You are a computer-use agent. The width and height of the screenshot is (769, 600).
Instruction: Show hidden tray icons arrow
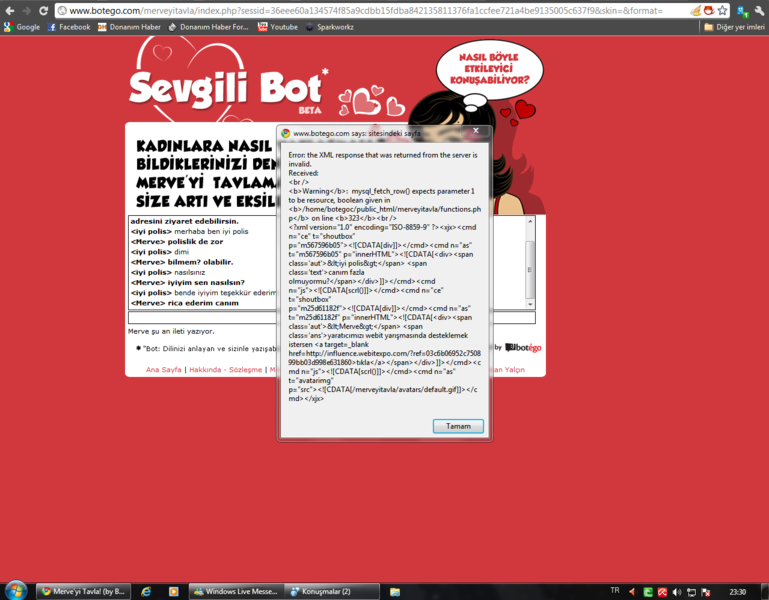pos(632,592)
